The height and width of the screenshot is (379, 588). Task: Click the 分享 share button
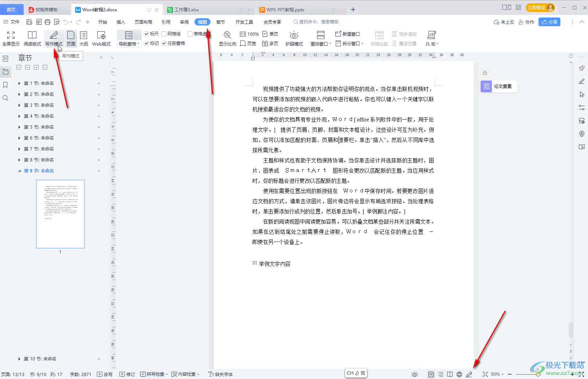(x=549, y=22)
